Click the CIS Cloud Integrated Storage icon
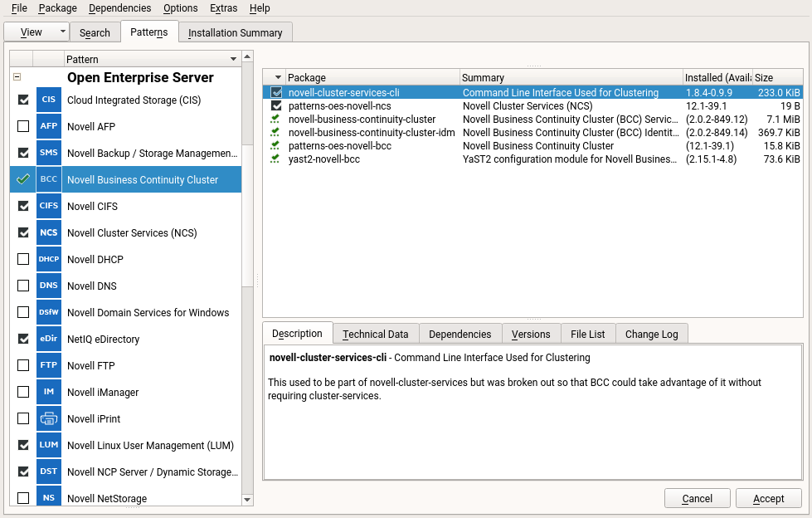The image size is (812, 518). (x=49, y=100)
